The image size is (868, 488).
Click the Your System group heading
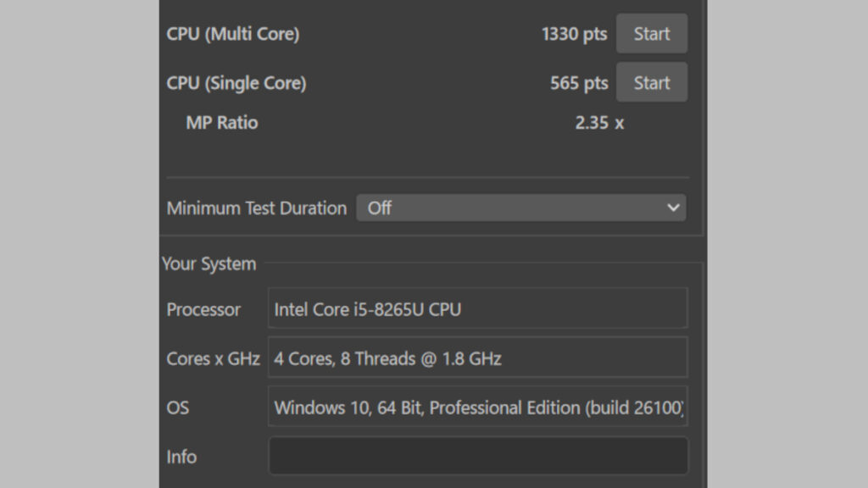pyautogui.click(x=209, y=264)
